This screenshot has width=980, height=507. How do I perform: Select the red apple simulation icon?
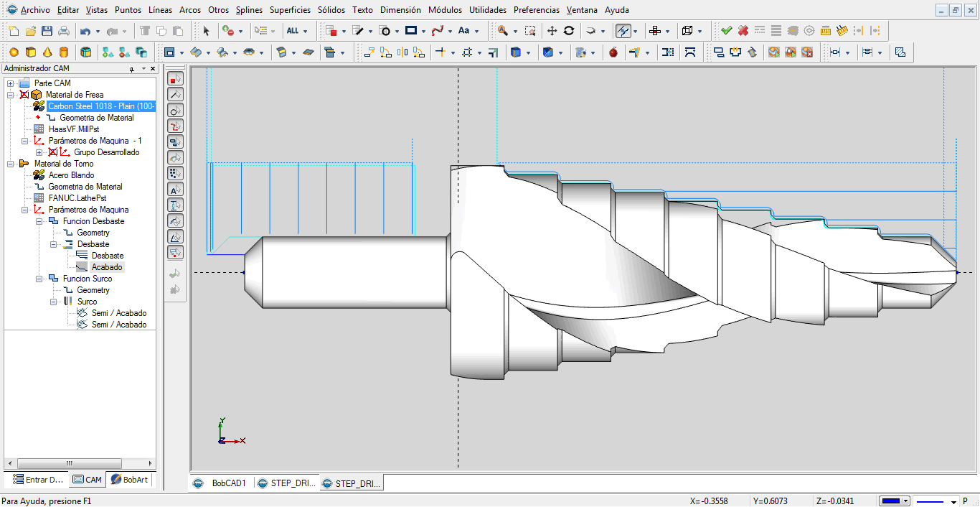(x=613, y=52)
